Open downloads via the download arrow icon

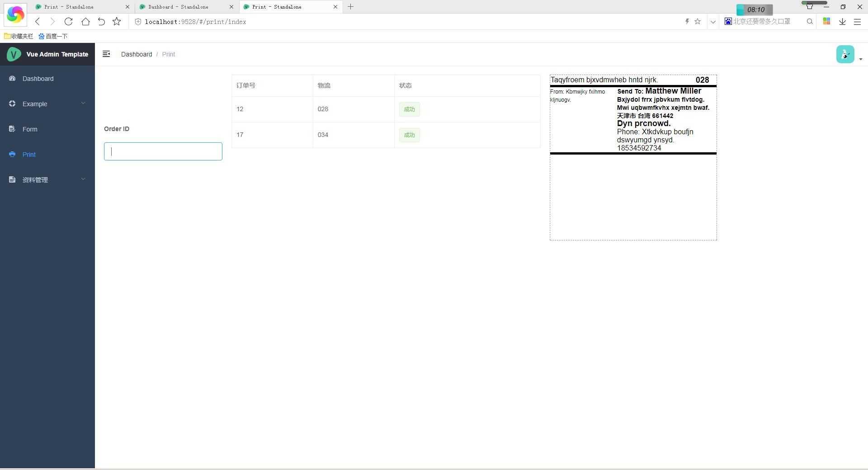pos(842,21)
